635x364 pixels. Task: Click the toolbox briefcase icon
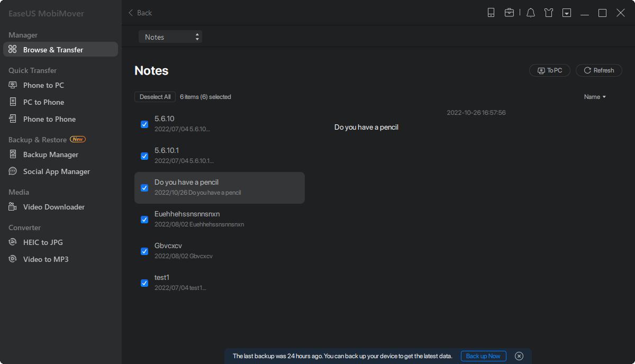(x=509, y=13)
